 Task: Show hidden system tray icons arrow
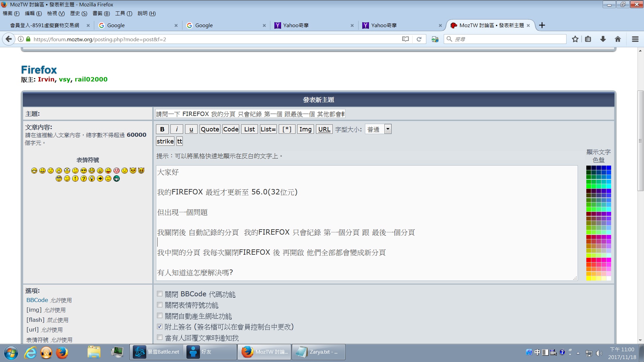(578, 353)
